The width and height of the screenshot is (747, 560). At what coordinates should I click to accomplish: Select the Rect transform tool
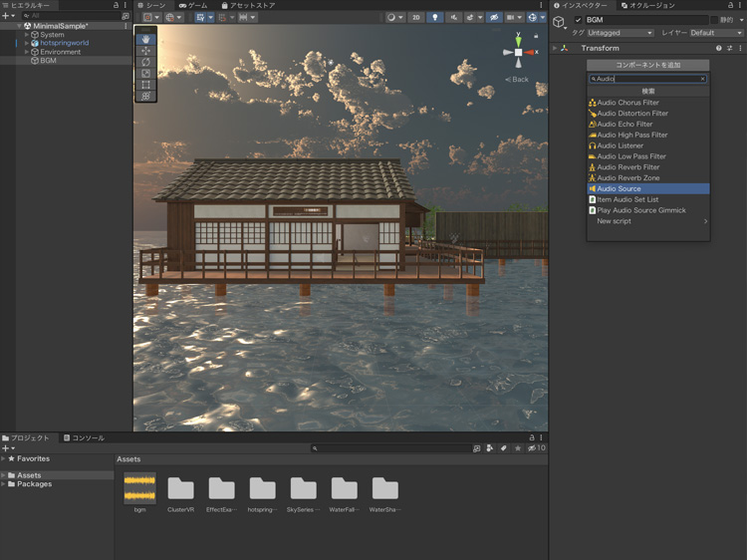point(146,85)
